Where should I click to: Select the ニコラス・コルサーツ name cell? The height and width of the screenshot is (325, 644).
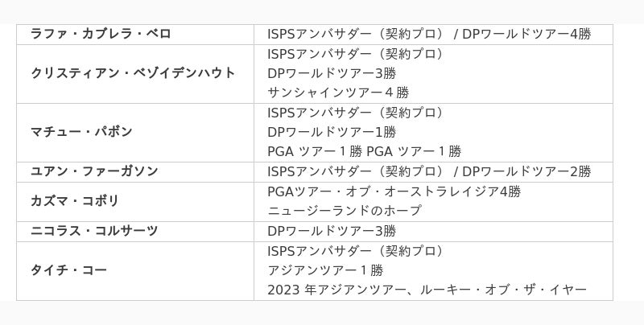(94, 231)
